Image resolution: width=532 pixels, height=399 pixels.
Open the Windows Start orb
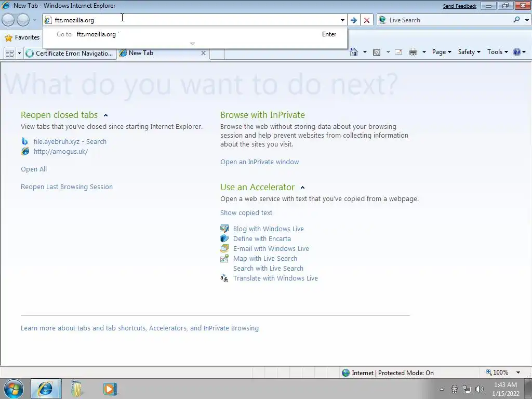[x=14, y=389]
